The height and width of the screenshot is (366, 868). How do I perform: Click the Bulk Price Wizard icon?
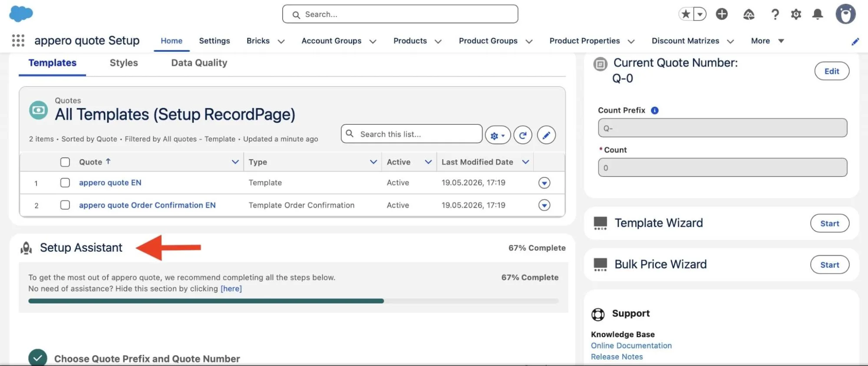pyautogui.click(x=600, y=264)
